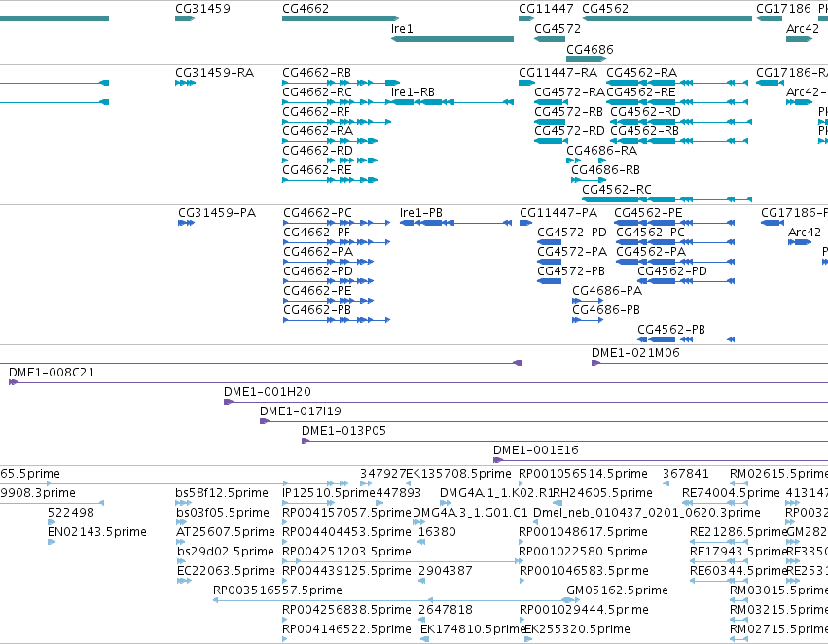Open protein CG31459-PA label
Viewport: 828px width, 644px height.
click(x=217, y=213)
